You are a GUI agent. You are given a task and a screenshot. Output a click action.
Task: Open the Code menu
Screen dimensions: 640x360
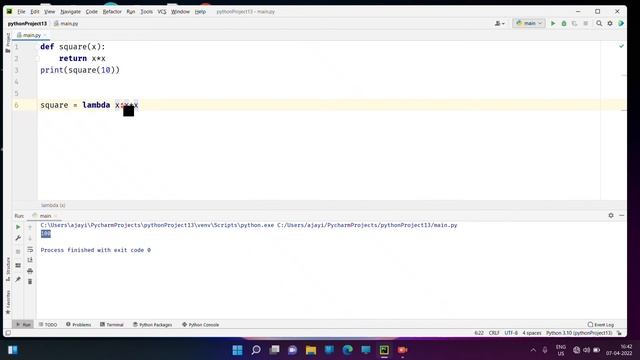pos(91,11)
